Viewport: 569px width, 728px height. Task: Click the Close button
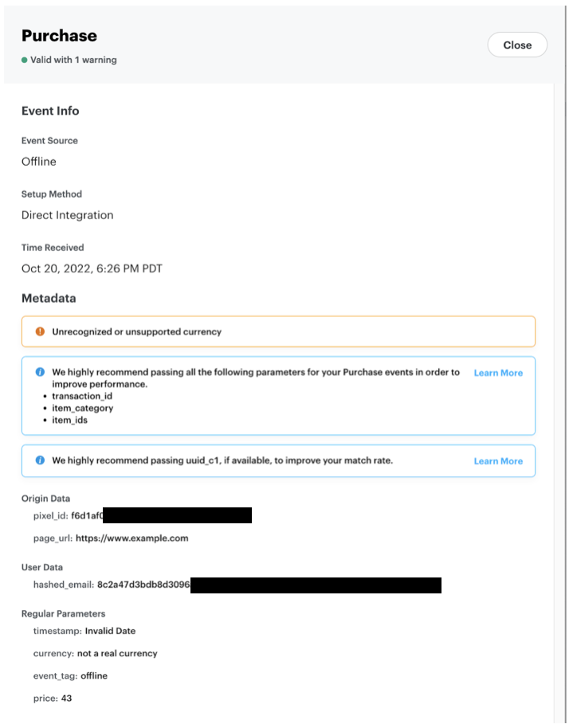point(517,45)
